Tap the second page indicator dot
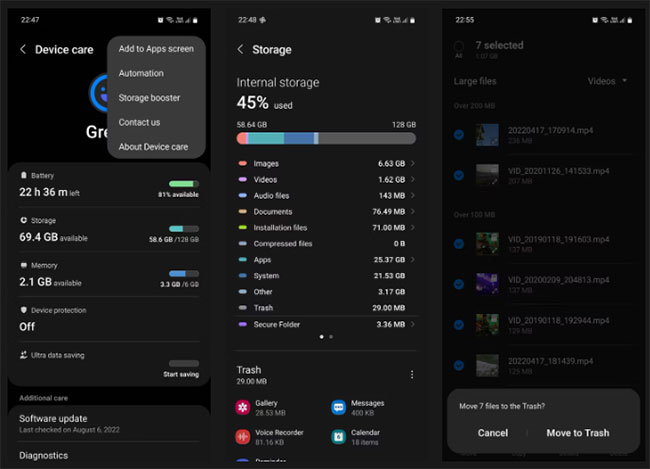 tap(331, 337)
